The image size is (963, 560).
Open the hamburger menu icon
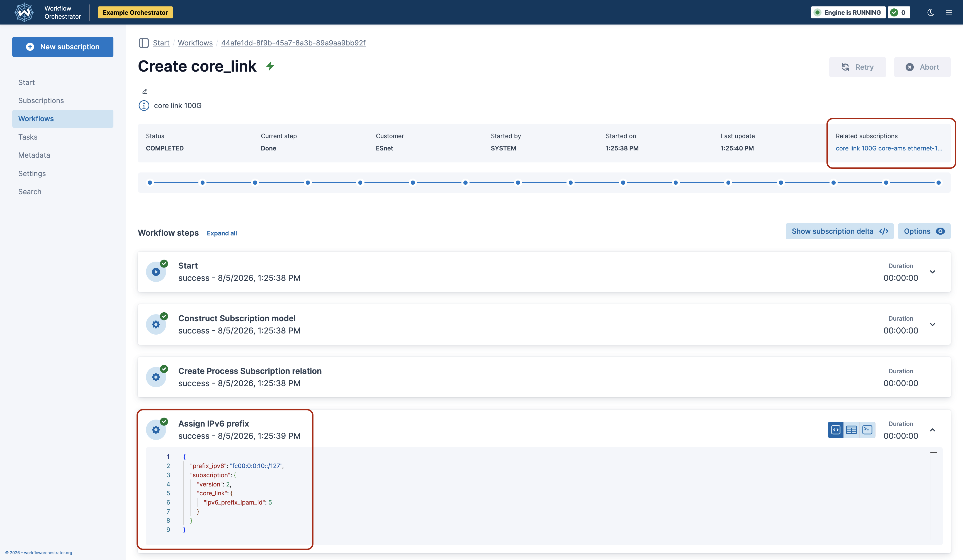[x=949, y=12]
